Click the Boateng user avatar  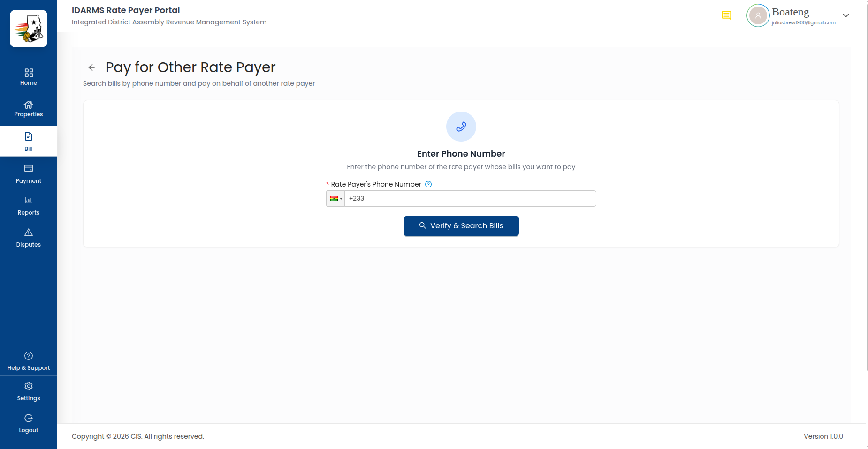tap(758, 15)
